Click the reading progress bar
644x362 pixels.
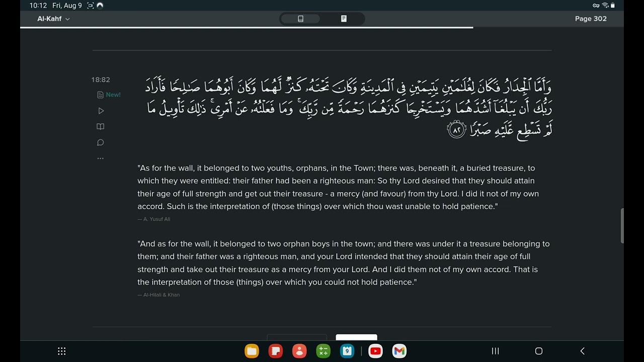pyautogui.click(x=247, y=27)
